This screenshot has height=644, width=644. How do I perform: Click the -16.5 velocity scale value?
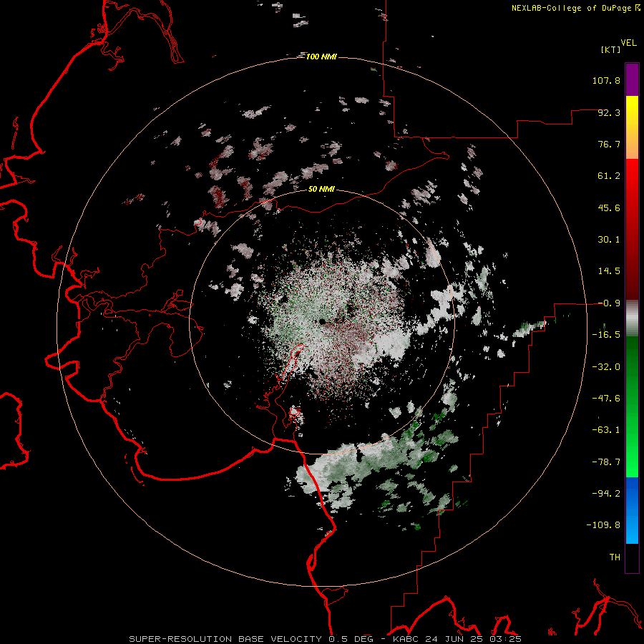tap(606, 335)
